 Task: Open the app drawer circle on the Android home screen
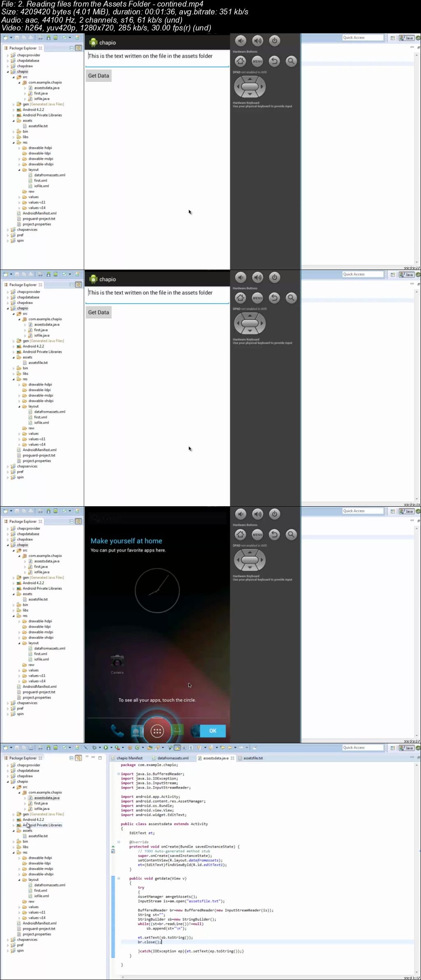pos(157,731)
